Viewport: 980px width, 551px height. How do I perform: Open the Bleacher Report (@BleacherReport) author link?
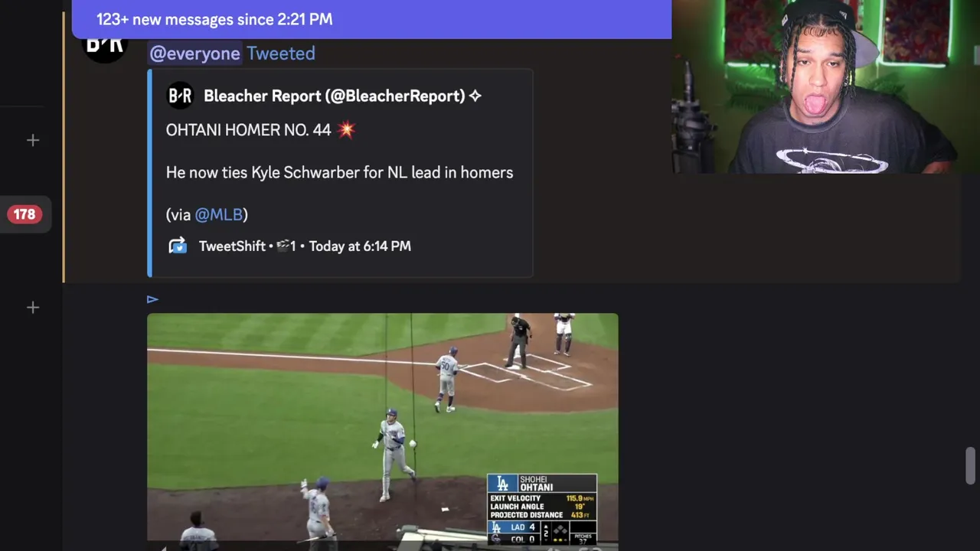pyautogui.click(x=335, y=96)
